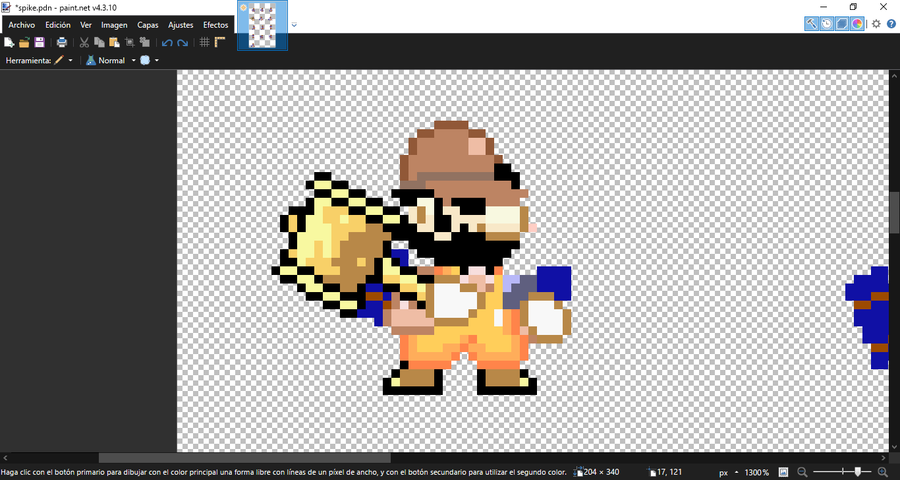Image resolution: width=900 pixels, height=480 pixels.
Task: Save the image with the floppy icon
Action: [x=39, y=42]
